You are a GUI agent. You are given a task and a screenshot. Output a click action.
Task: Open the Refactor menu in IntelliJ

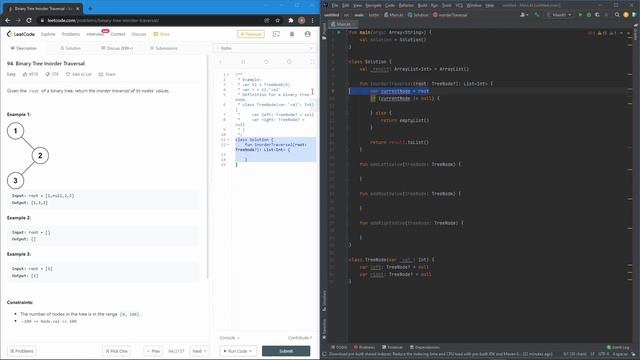tap(406, 5)
